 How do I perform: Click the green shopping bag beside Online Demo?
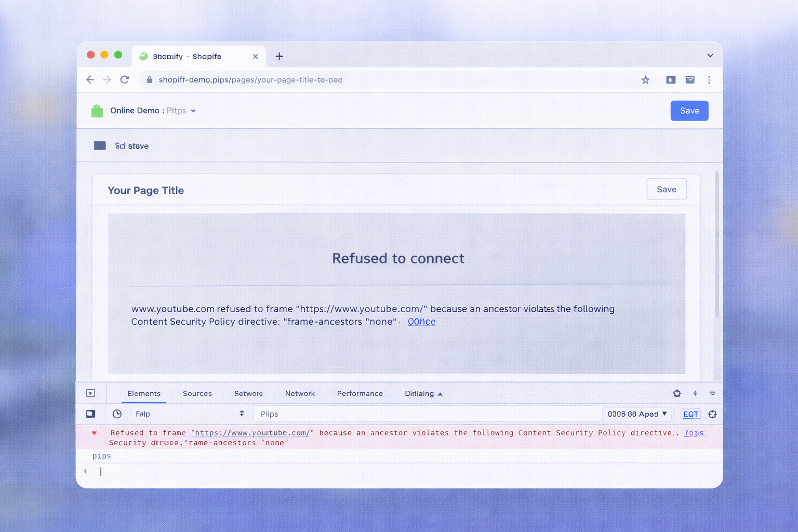coord(97,111)
